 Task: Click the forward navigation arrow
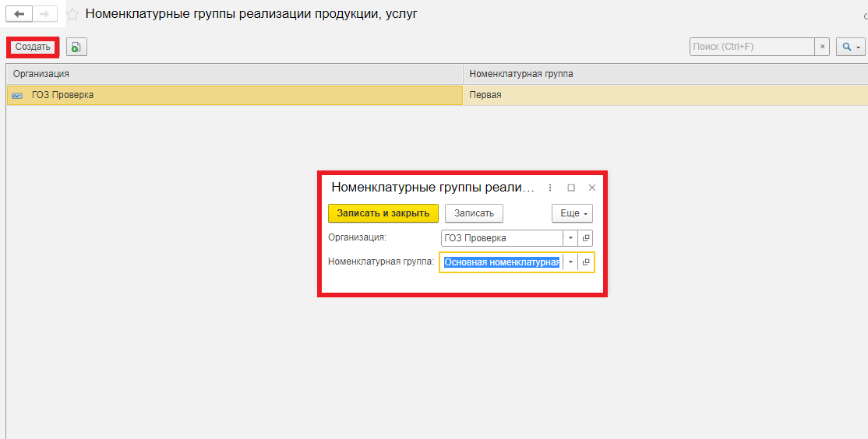click(x=44, y=14)
